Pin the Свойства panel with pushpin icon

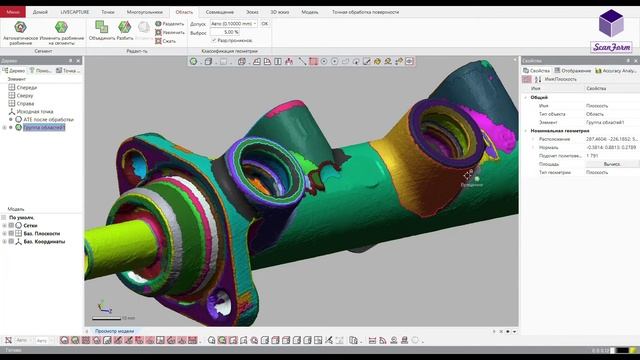628,60
